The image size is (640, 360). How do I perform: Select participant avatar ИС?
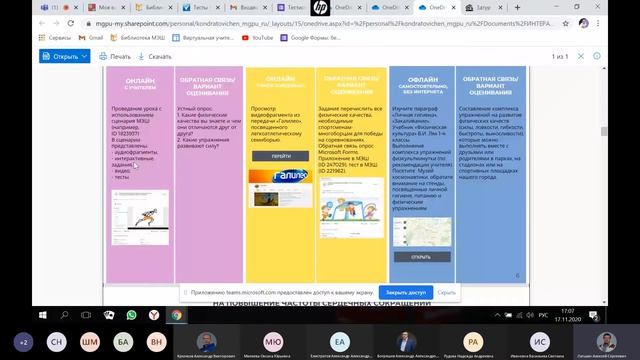540,342
